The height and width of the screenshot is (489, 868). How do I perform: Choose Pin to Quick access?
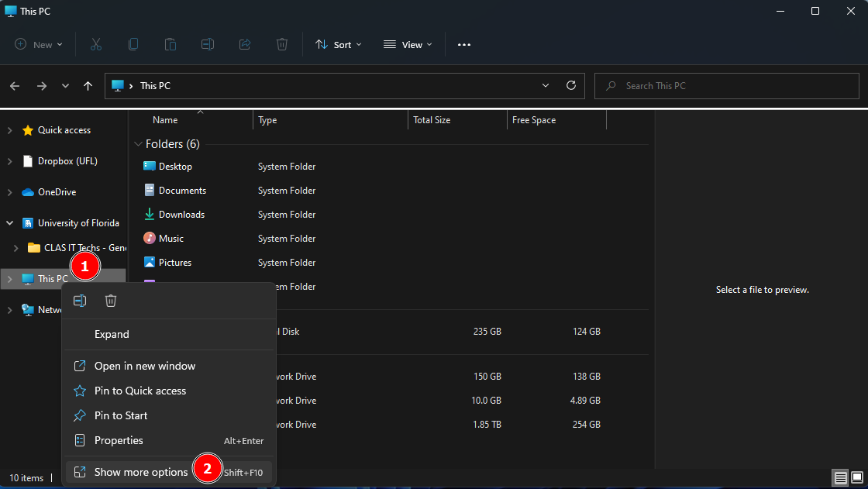170,391
